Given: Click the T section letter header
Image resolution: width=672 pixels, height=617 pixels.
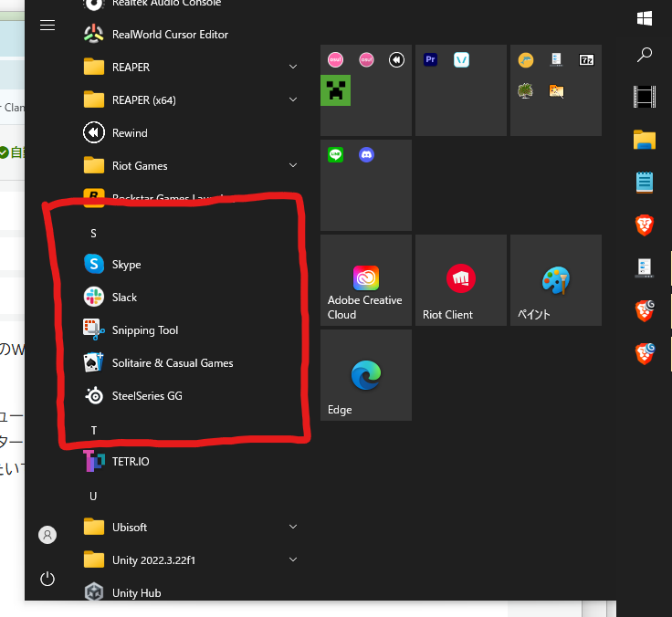Looking at the screenshot, I should (94, 430).
